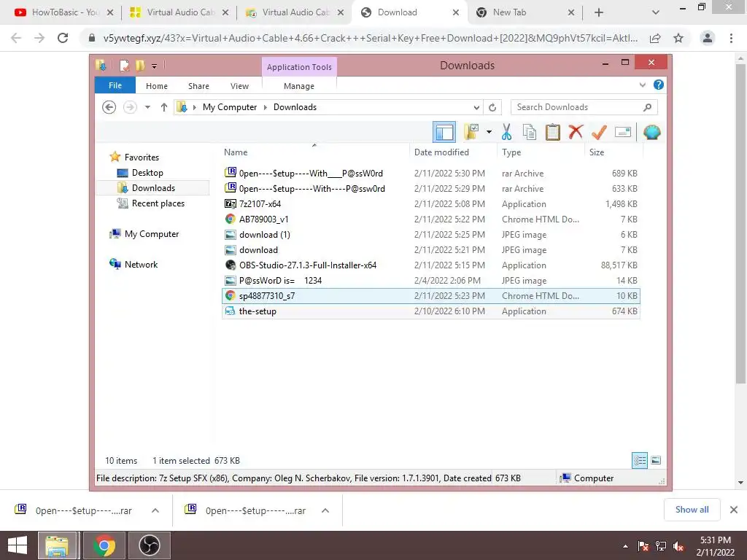
Task: Select the the-setup application file
Action: 431,311
